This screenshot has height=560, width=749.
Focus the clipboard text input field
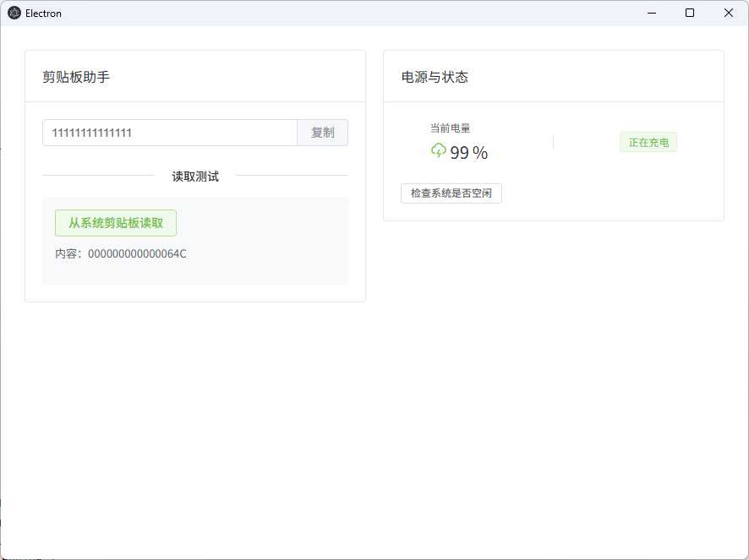pyautogui.click(x=169, y=133)
